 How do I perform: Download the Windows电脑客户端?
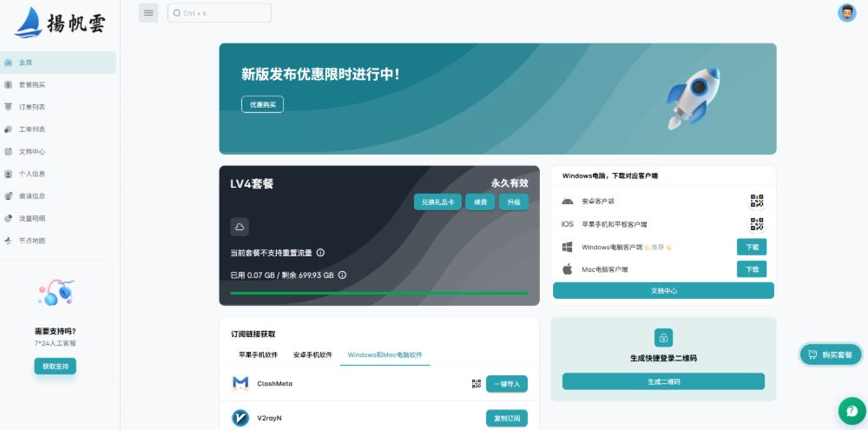(752, 247)
